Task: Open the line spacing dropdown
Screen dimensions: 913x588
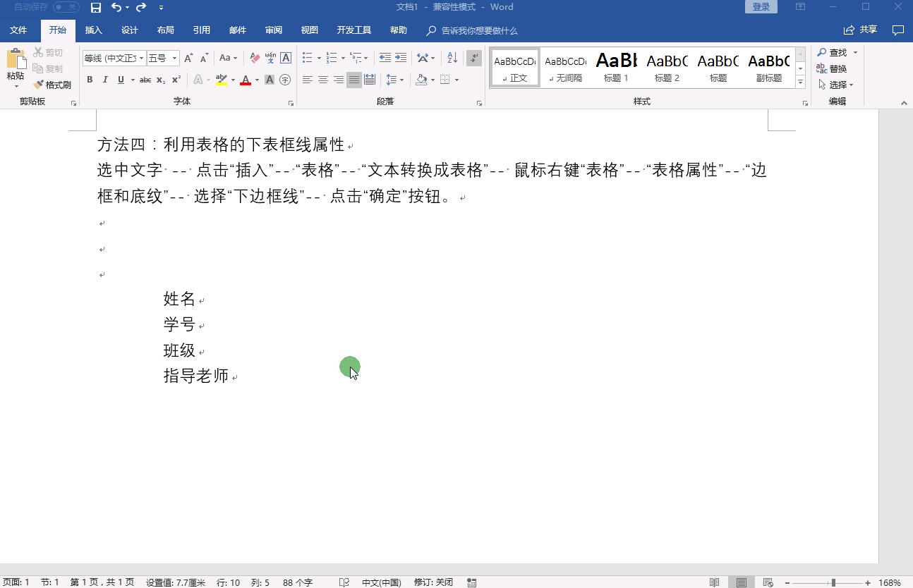Action: pyautogui.click(x=402, y=80)
